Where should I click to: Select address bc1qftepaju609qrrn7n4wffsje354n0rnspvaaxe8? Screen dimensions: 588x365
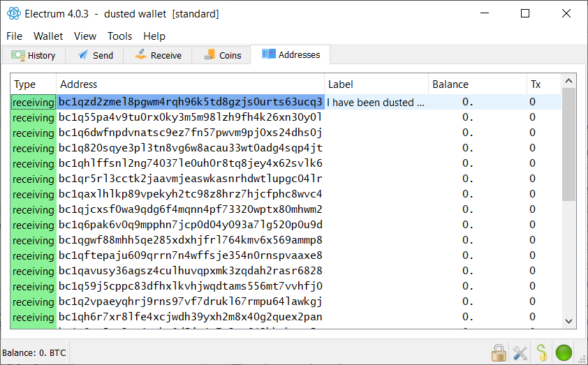click(x=190, y=255)
